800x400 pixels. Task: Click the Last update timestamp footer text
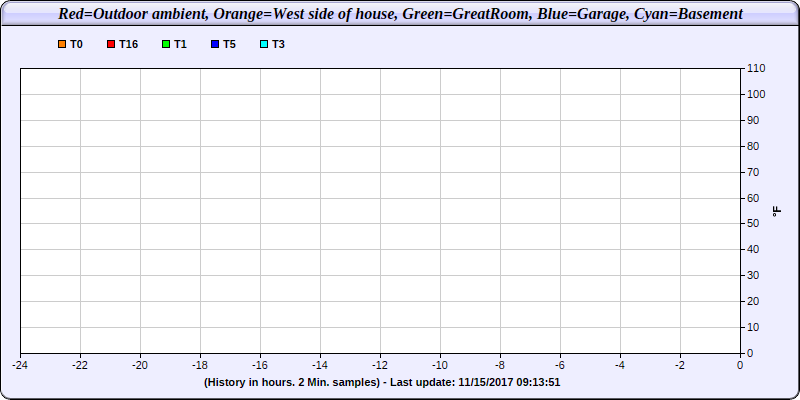[x=382, y=382]
